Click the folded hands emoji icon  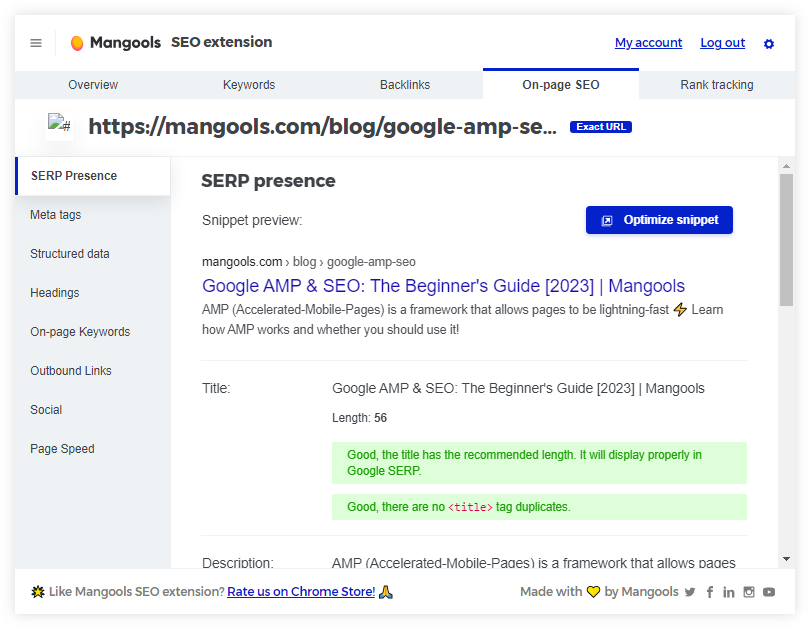coord(385,592)
